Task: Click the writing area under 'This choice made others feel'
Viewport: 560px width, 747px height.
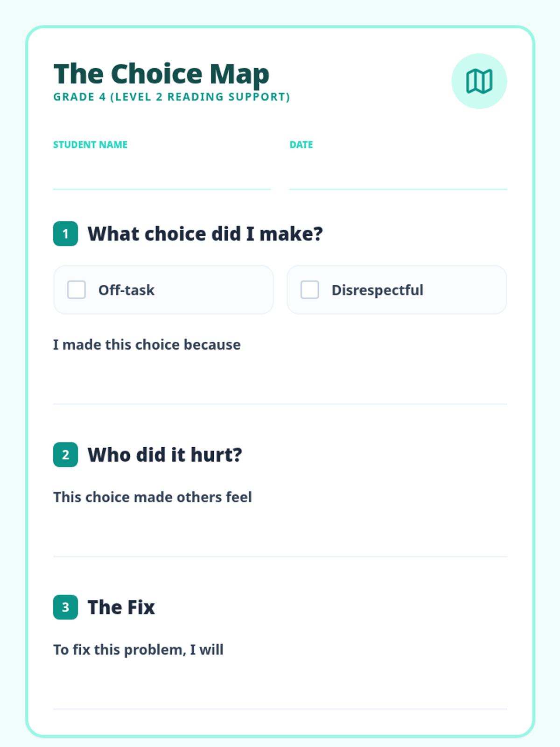Action: (x=280, y=532)
